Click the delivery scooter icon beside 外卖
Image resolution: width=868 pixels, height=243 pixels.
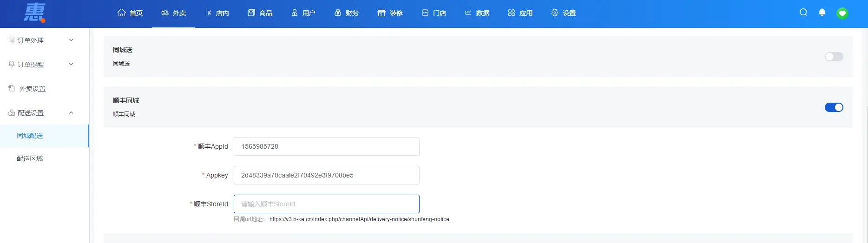tap(165, 13)
